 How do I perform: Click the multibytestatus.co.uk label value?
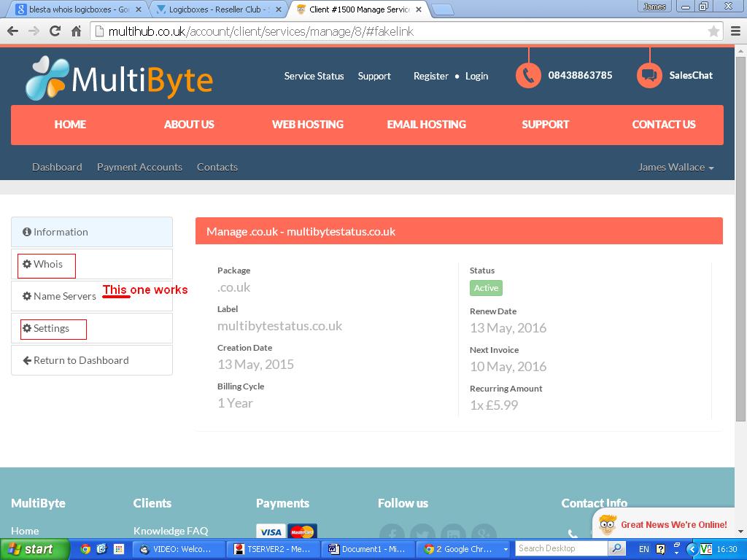point(279,326)
